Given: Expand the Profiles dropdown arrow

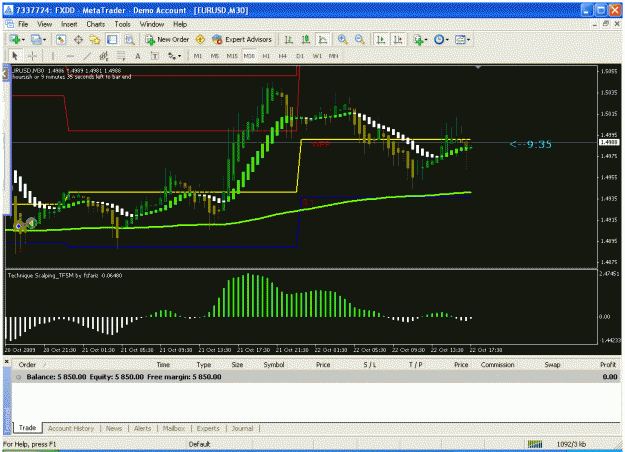Looking at the screenshot, I should (44, 39).
